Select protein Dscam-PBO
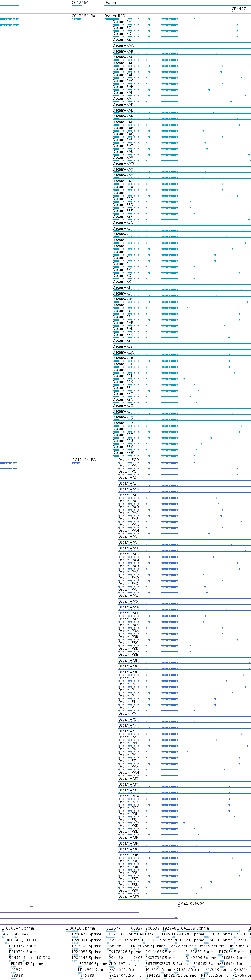Image resolution: width=251 pixels, height=980 pixels. [129, 849]
